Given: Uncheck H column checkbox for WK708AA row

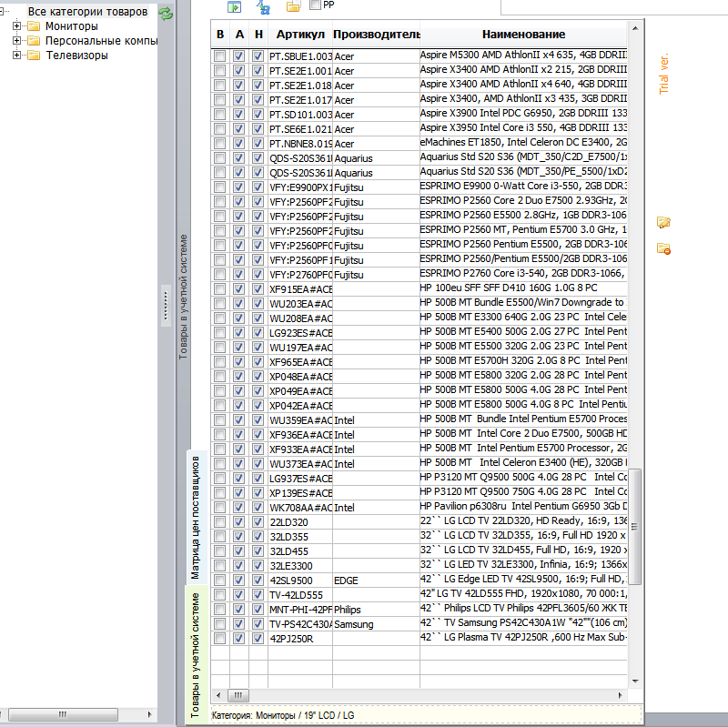Looking at the screenshot, I should 258,508.
